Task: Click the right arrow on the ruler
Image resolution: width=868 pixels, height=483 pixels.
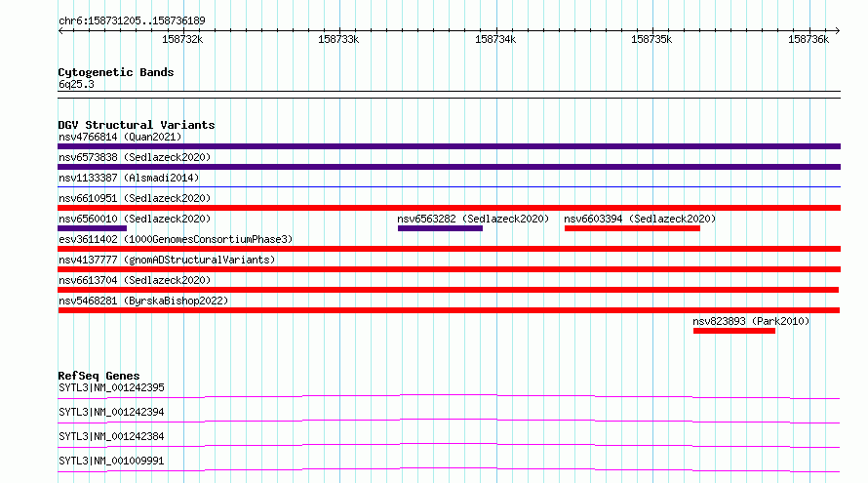Action: (x=838, y=31)
